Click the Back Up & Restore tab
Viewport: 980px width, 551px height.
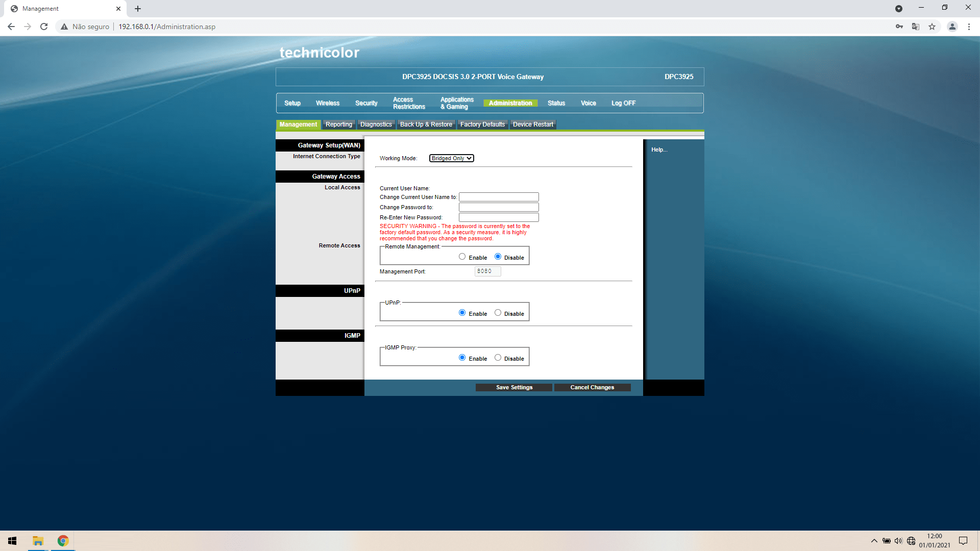click(425, 124)
